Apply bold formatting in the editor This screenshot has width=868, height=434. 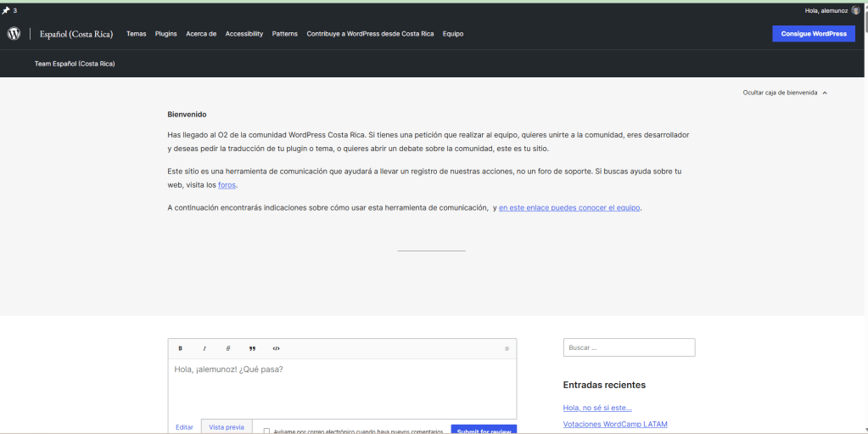181,348
